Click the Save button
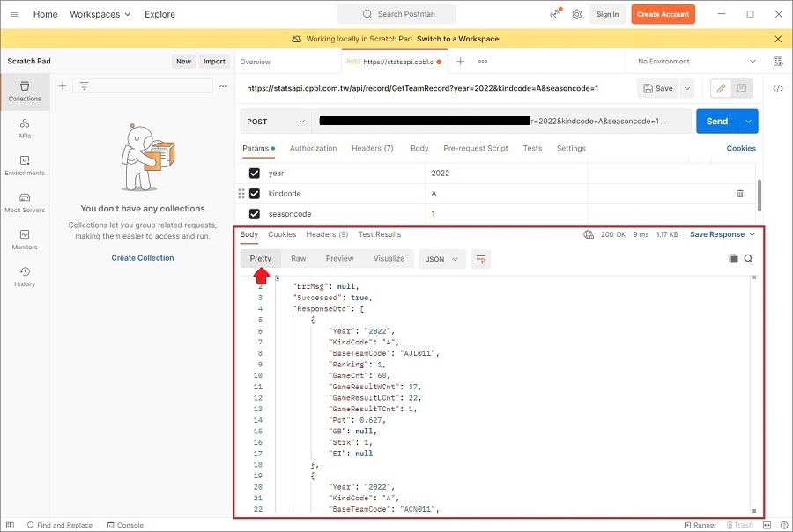The image size is (793, 532). (658, 88)
